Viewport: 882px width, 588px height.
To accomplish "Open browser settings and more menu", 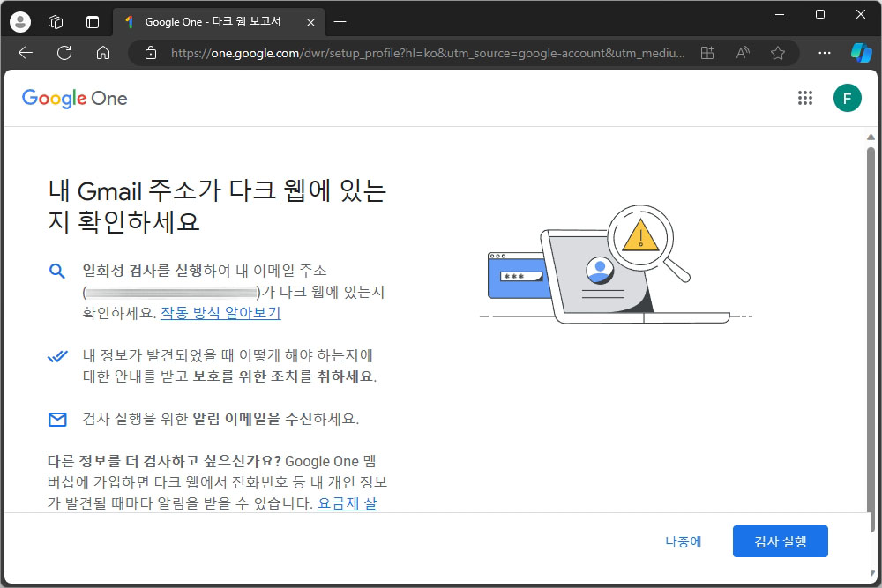I will (x=825, y=53).
